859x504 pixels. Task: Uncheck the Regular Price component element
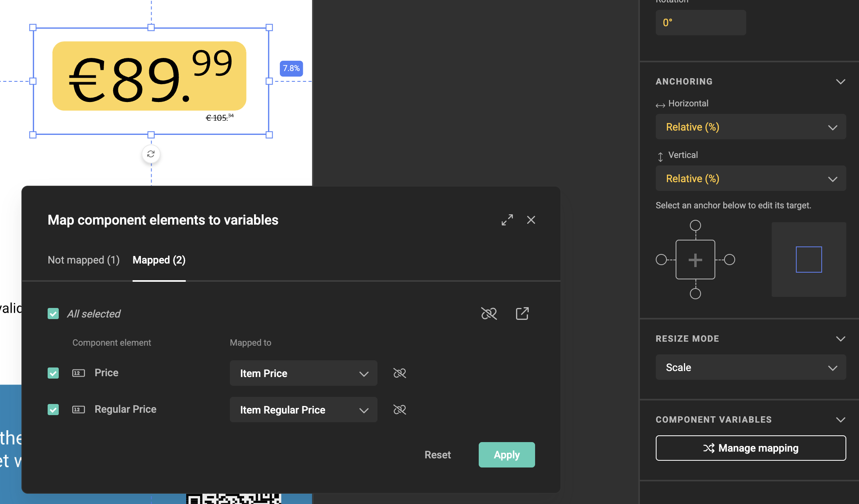53,410
